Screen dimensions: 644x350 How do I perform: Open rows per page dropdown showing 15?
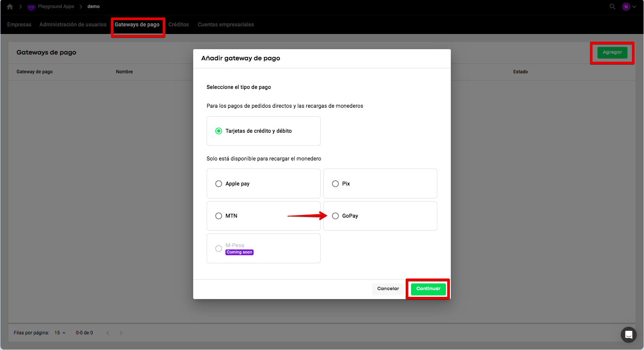[60, 333]
